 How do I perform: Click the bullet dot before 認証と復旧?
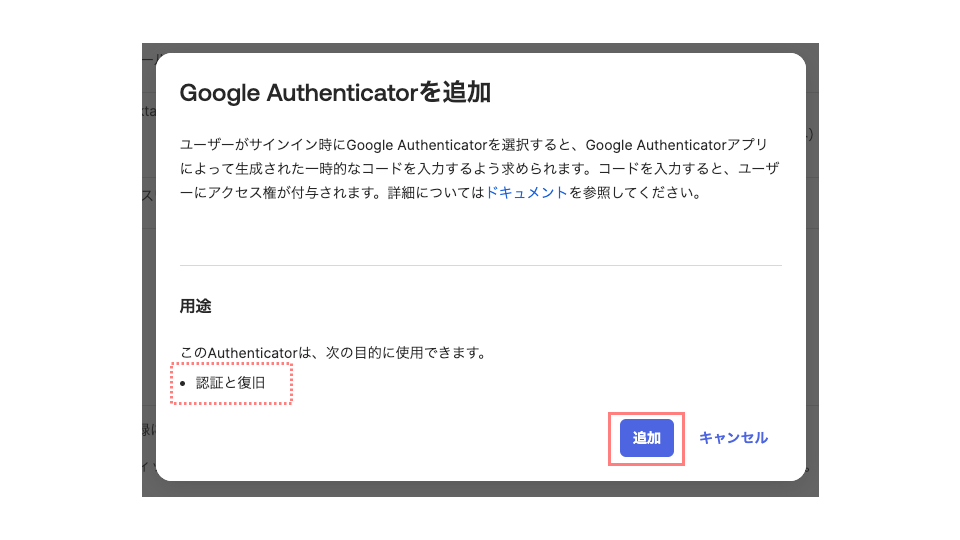(x=183, y=383)
